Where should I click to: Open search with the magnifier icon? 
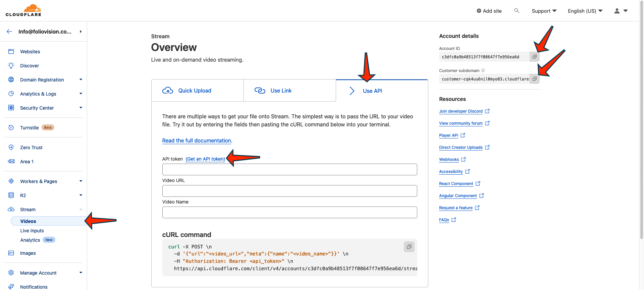(x=517, y=11)
